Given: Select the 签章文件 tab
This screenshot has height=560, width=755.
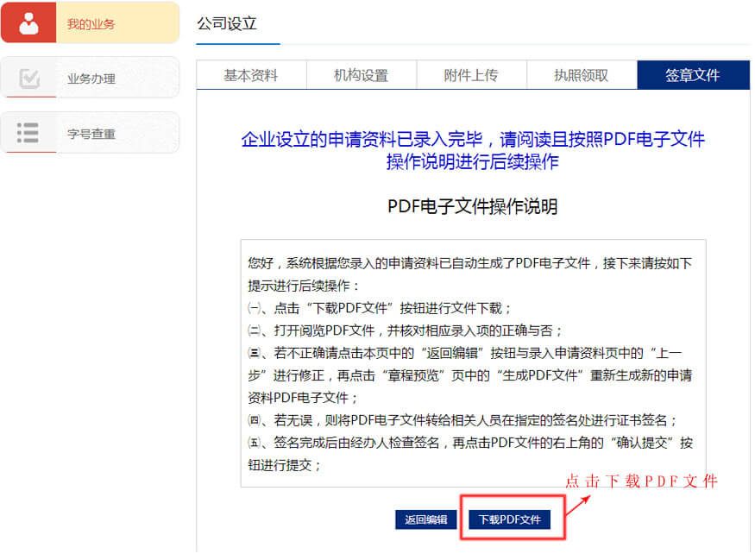Looking at the screenshot, I should 693,75.
